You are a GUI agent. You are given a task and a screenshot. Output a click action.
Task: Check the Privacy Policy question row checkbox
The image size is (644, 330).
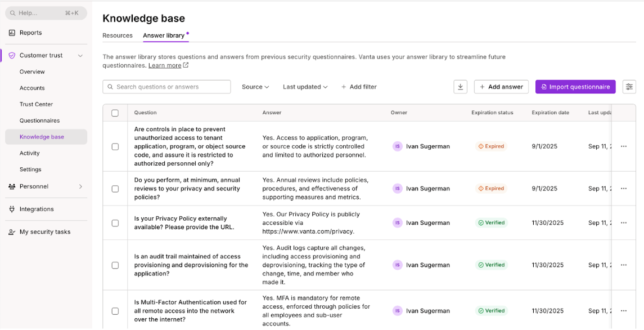click(115, 223)
